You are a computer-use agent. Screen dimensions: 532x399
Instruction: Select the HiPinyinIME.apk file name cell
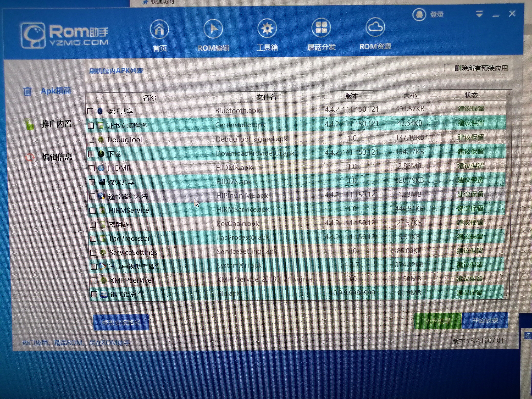click(x=242, y=196)
